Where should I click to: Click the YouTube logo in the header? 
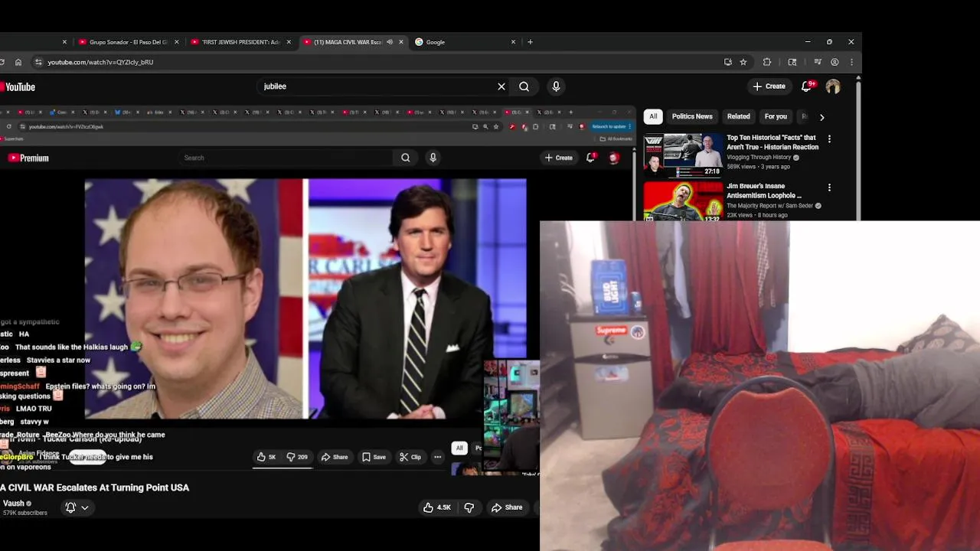[18, 86]
